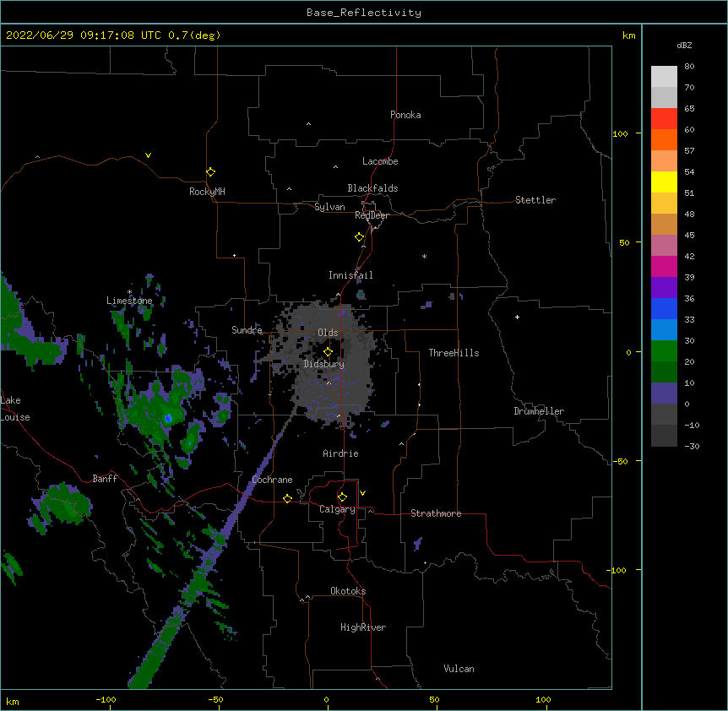Click the -30 value on the dBZ scale
The width and height of the screenshot is (728, 711).
click(x=692, y=446)
